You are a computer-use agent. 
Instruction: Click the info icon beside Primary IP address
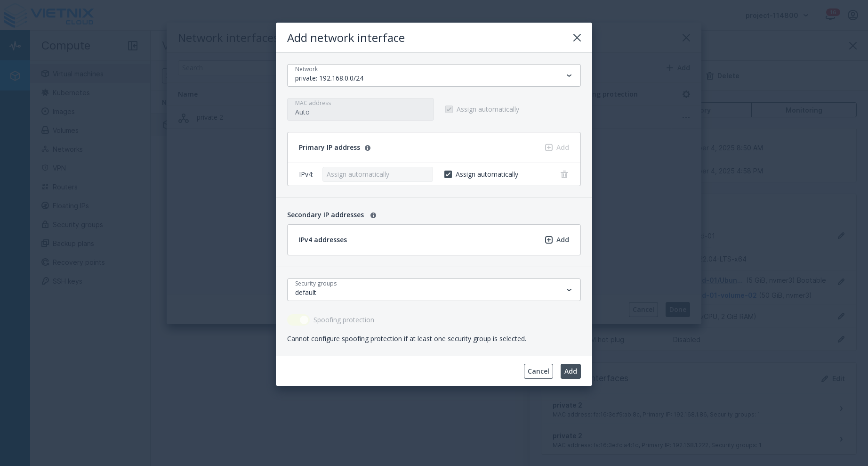pos(368,147)
